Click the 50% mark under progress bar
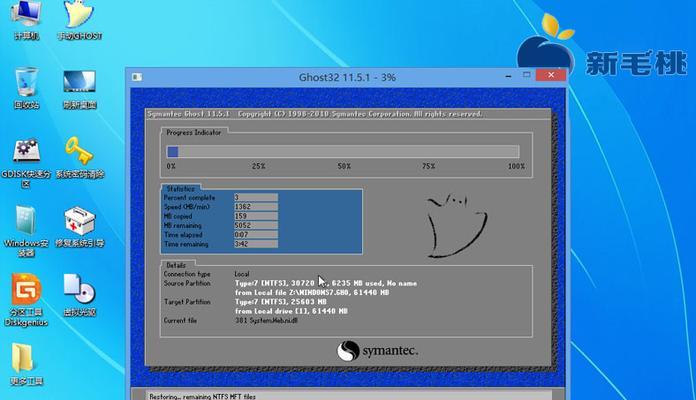696x400 pixels. 344,166
